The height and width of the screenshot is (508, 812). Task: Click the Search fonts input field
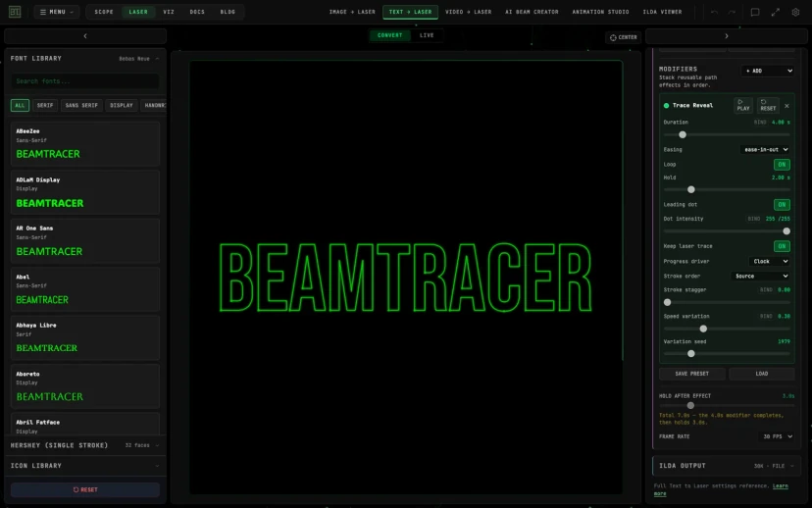(85, 81)
